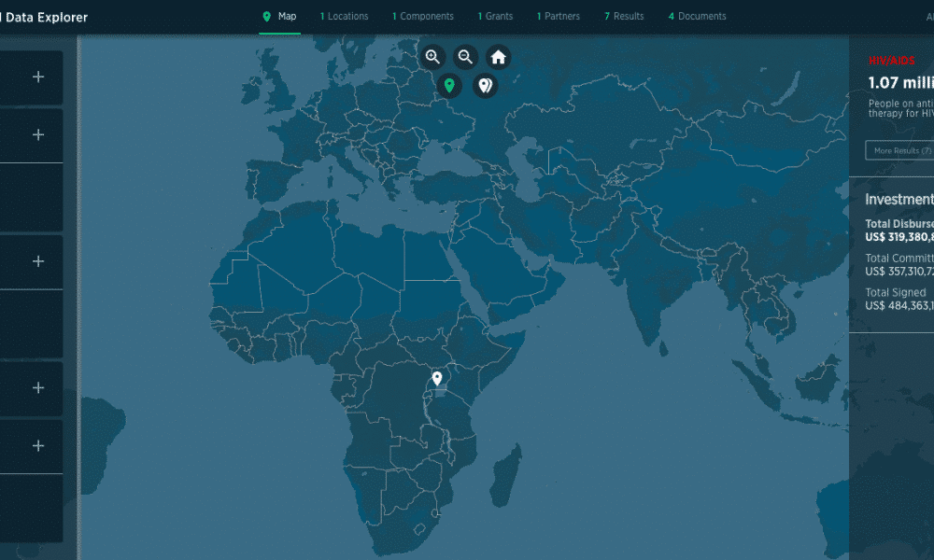Expand the bottom plus section in left panel
This screenshot has height=560, width=934.
38,446
